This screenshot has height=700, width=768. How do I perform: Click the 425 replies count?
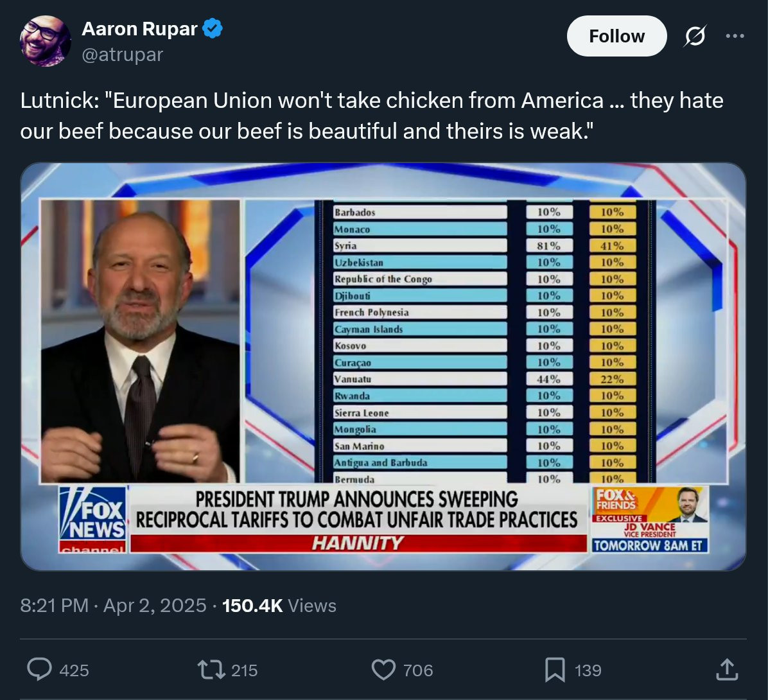point(74,670)
